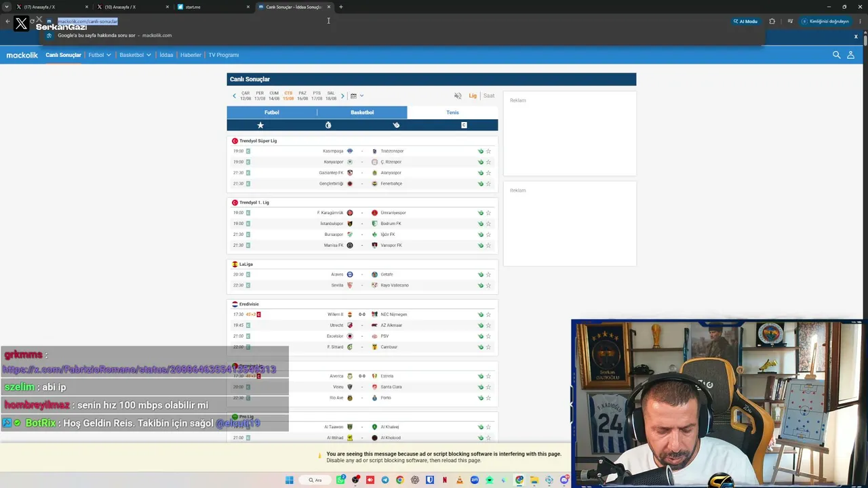Open the Fenerbahçe team link
The width and height of the screenshot is (868, 488).
pyautogui.click(x=391, y=184)
